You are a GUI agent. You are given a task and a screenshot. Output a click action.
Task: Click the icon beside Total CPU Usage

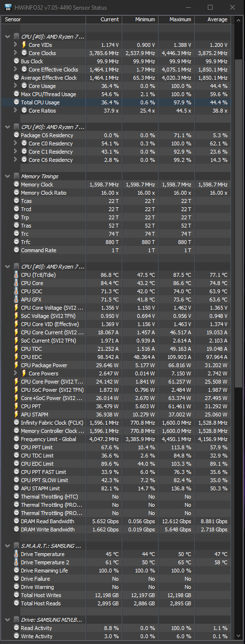[16, 102]
